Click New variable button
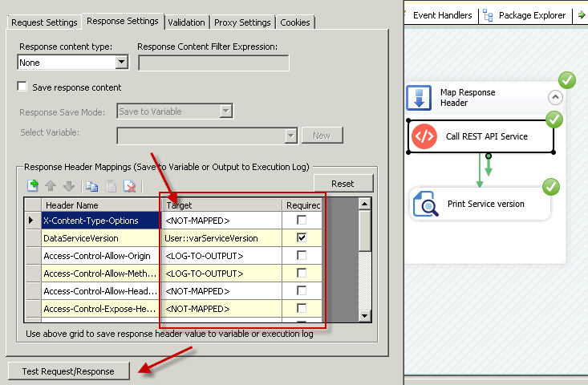The image size is (588, 385). [322, 136]
